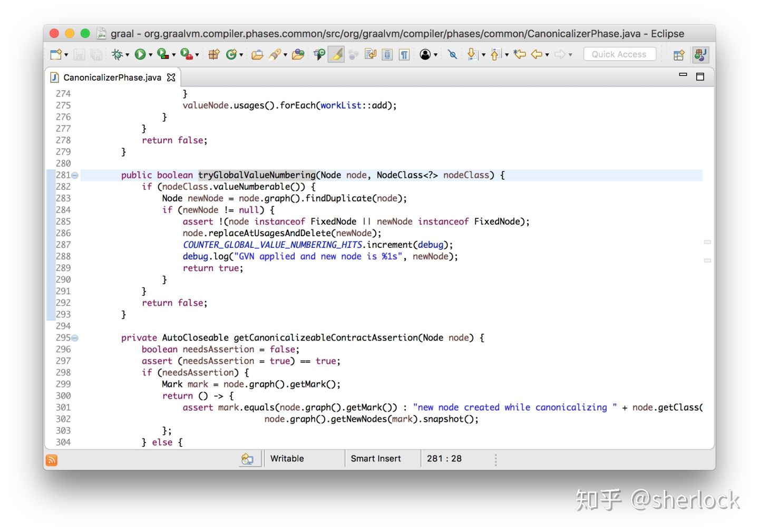
Task: Click the Open Perspective icon
Action: [x=679, y=54]
